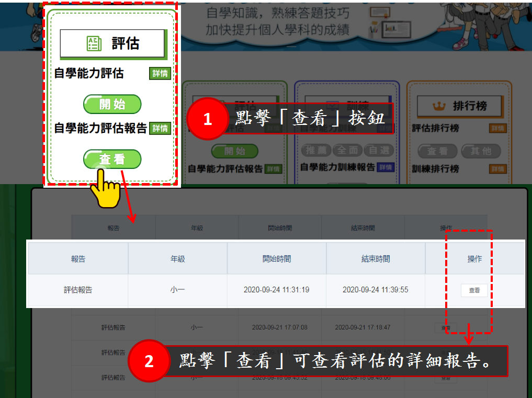
Task: Select the 全面 training button
Action: 347,150
